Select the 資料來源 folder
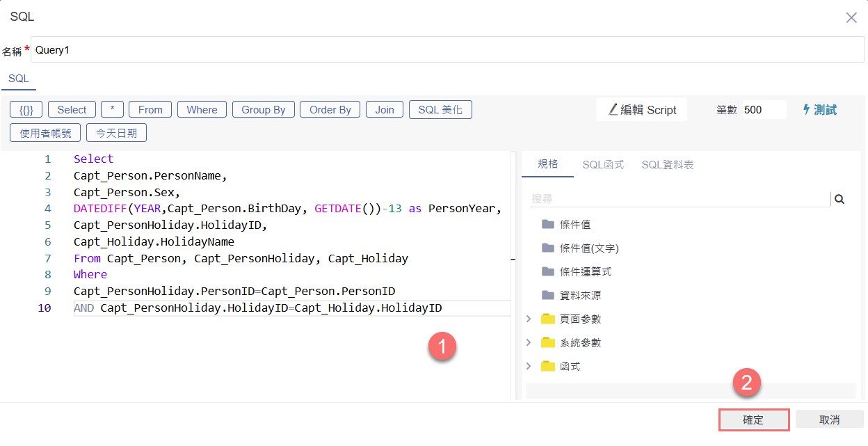Screen dimensions: 868x446 click(580, 296)
